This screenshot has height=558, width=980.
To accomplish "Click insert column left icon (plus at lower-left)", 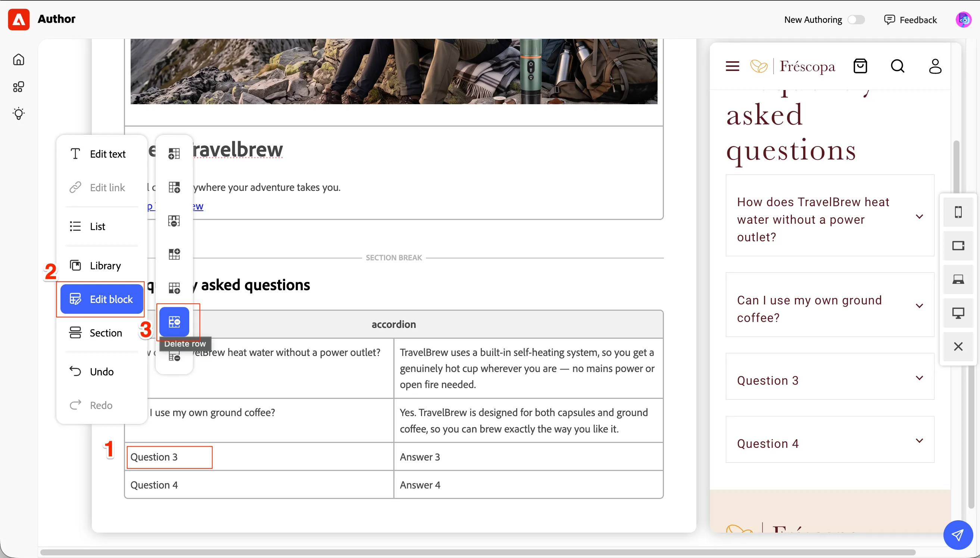I will (174, 154).
